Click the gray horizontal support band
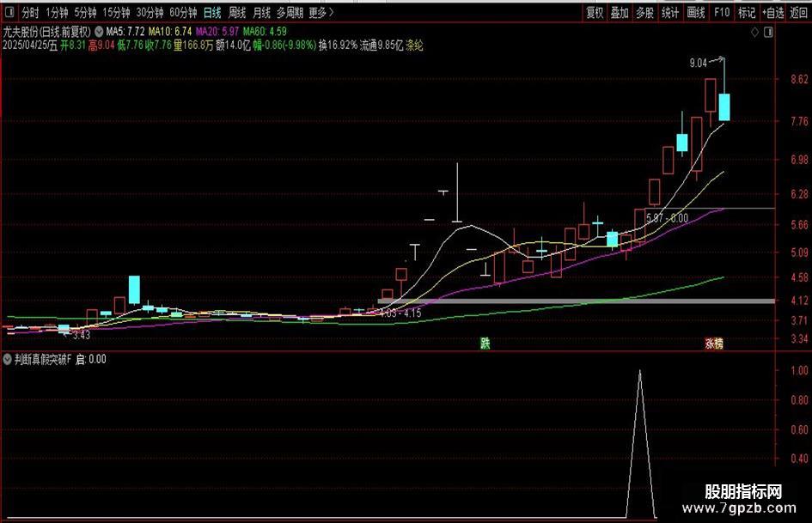The image size is (812, 523). [x=577, y=301]
